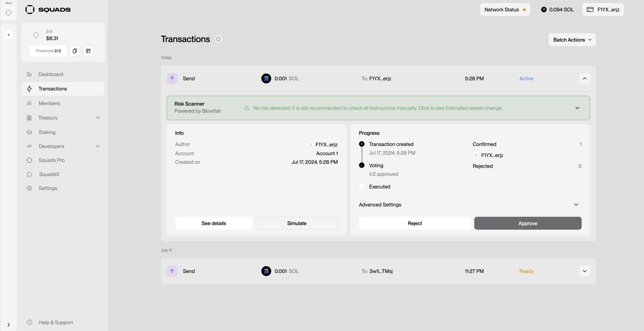The height and width of the screenshot is (331, 644).
Task: Click recipient To: 3w1i...TMsj
Action: [377, 271]
